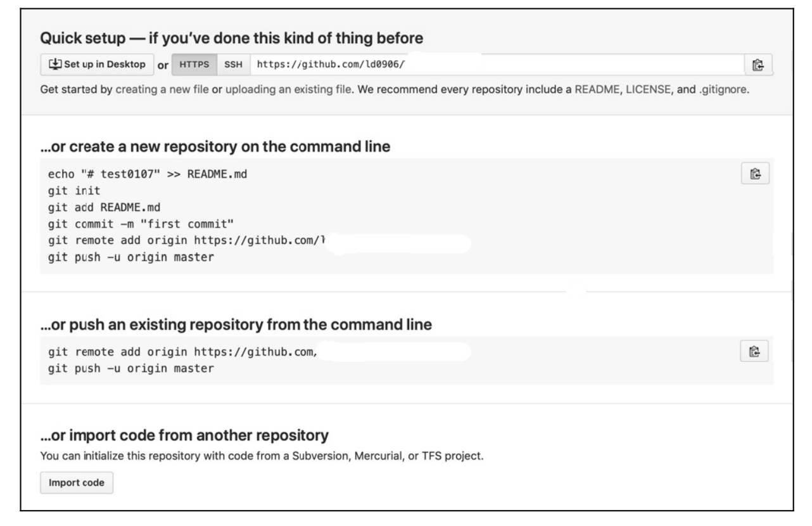Select the HTTPS protocol toggle
The width and height of the screenshot is (812, 526).
(x=194, y=65)
